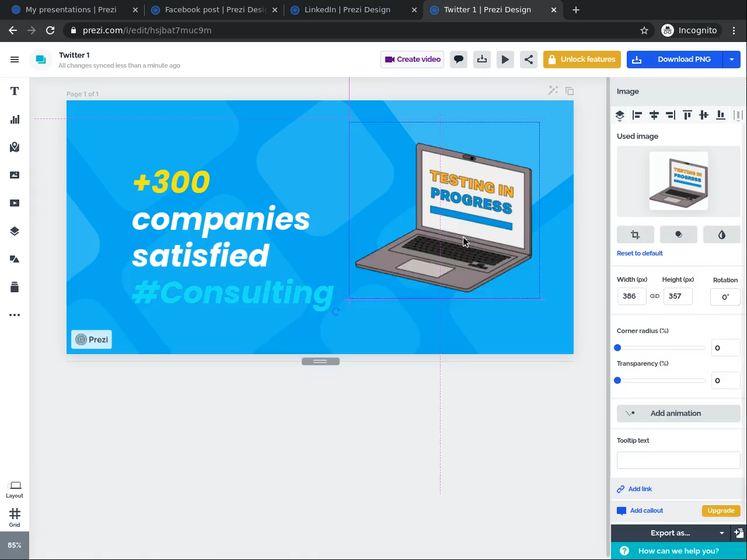The image size is (747, 560).
Task: Adjust the Corner radius slider handle
Action: 617,348
